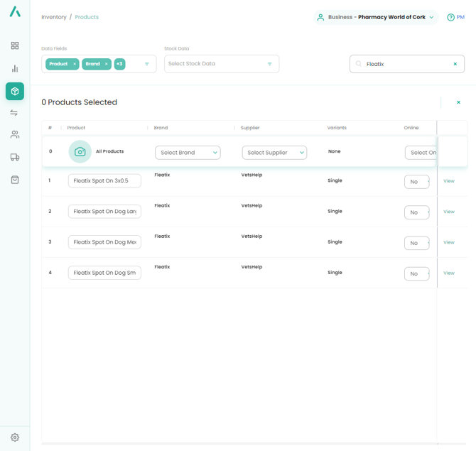Image resolution: width=476 pixels, height=451 pixels.
Task: Open the settings gear icon
Action: click(15, 438)
